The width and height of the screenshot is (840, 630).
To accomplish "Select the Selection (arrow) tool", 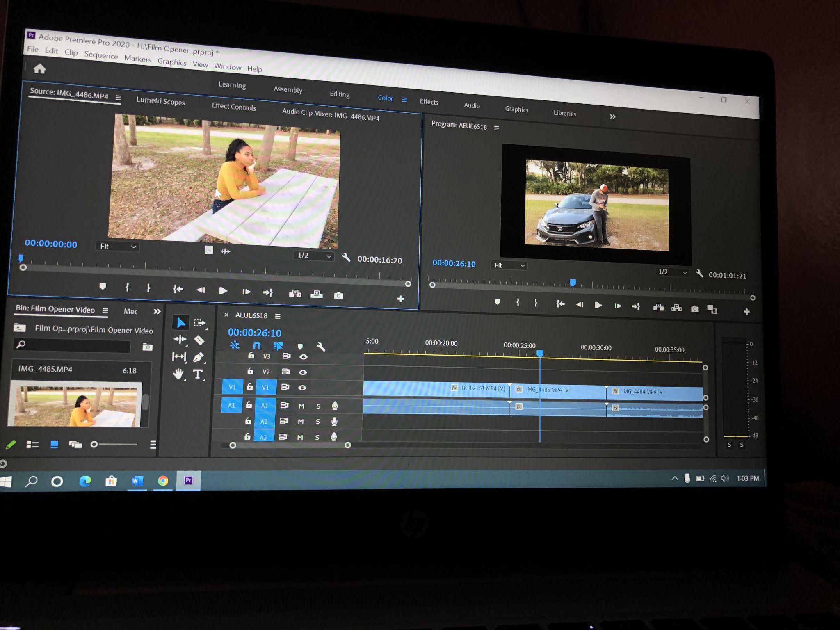I will pyautogui.click(x=180, y=323).
